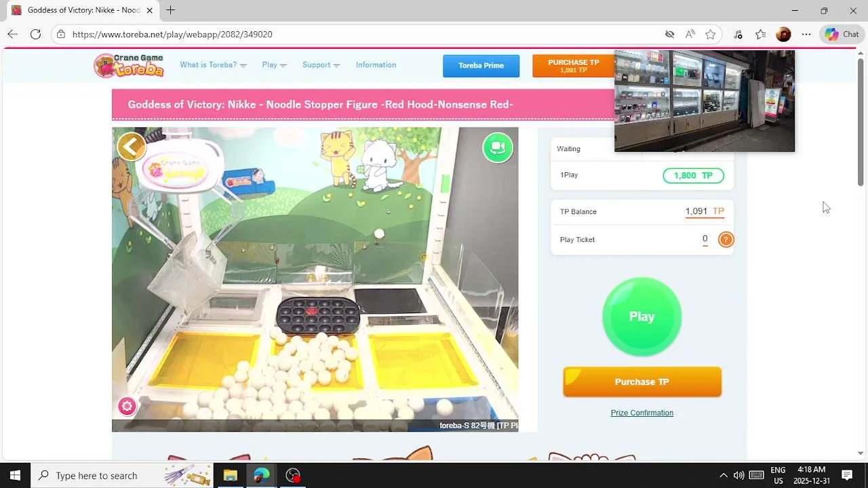Open OBS Studio from the taskbar
This screenshot has width=868, height=488.
pos(293,475)
